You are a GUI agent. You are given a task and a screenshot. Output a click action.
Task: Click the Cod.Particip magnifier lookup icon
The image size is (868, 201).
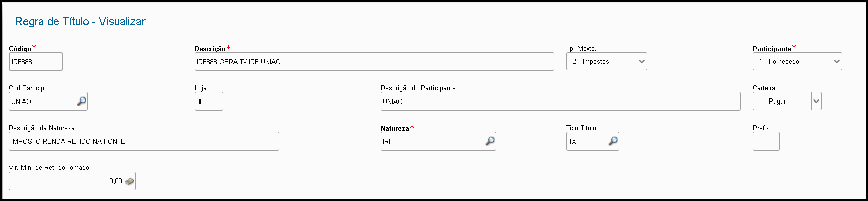pyautogui.click(x=81, y=102)
